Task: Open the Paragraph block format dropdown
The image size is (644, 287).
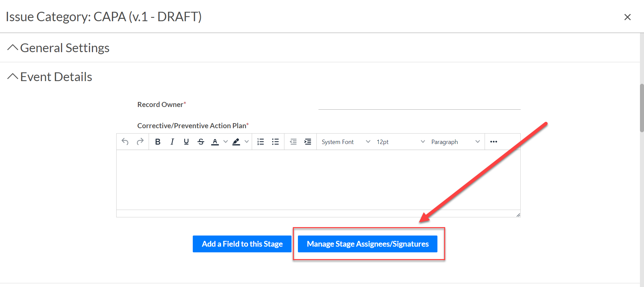Action: 455,142
